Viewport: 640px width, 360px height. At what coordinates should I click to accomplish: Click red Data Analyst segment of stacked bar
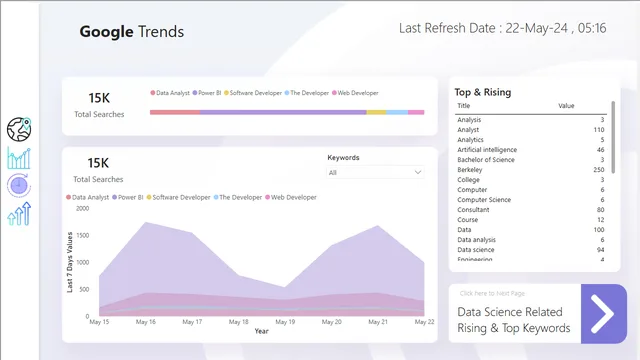pos(175,112)
